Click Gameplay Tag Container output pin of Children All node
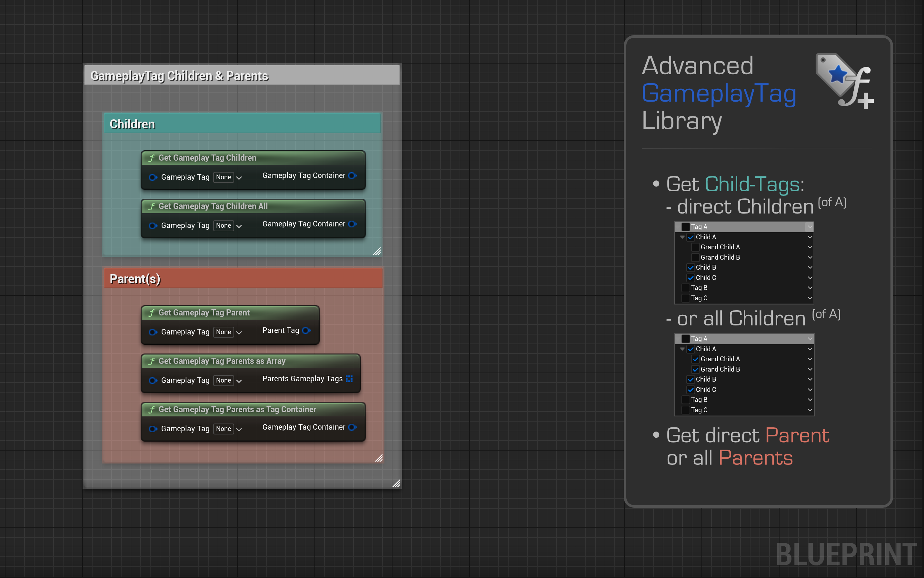The height and width of the screenshot is (578, 924). [x=352, y=224]
